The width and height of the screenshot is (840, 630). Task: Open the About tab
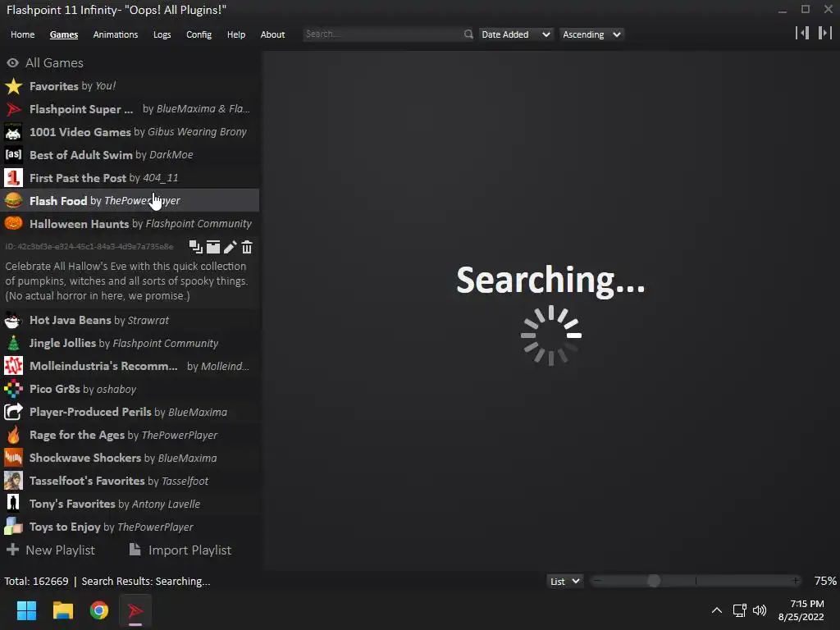272,34
